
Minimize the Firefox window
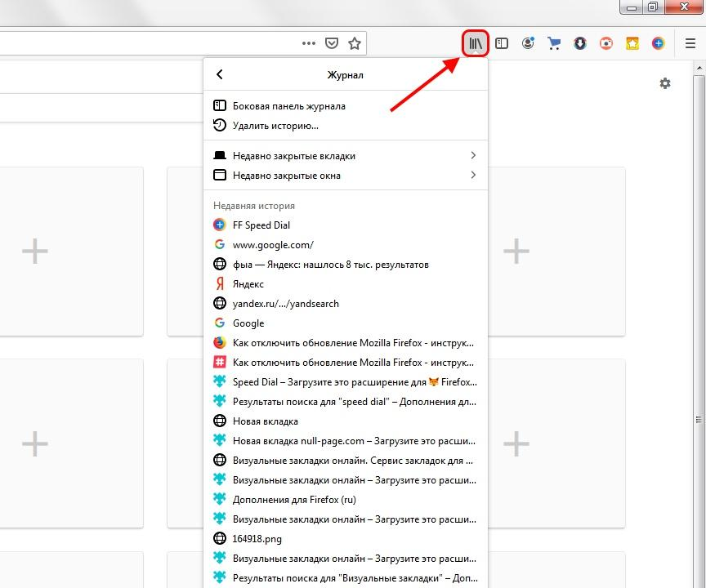click(632, 7)
